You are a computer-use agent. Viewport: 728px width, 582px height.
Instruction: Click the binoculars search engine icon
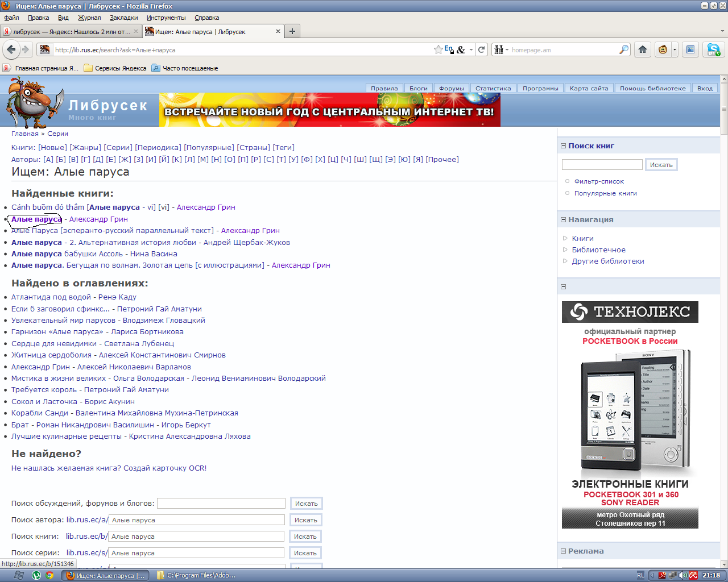click(499, 49)
